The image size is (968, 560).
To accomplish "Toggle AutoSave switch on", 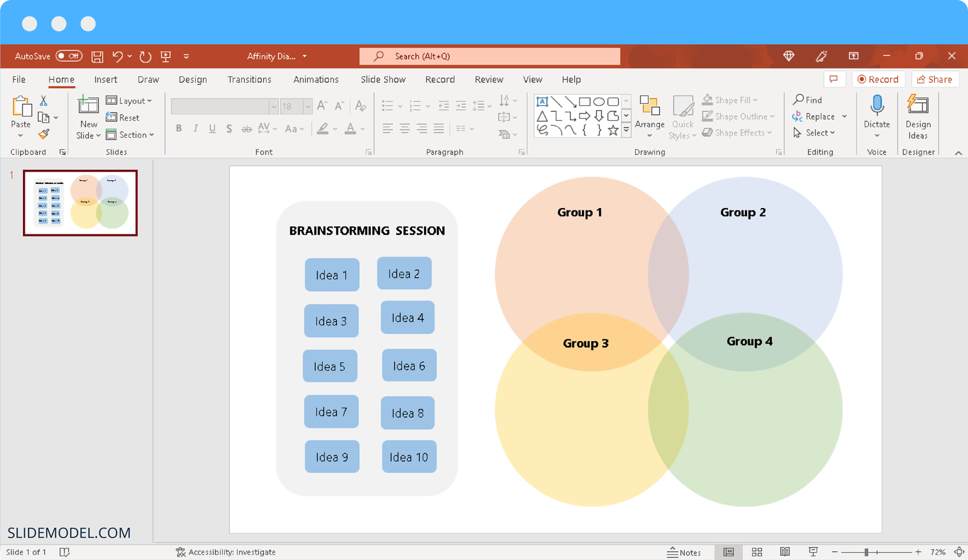I will tap(69, 56).
